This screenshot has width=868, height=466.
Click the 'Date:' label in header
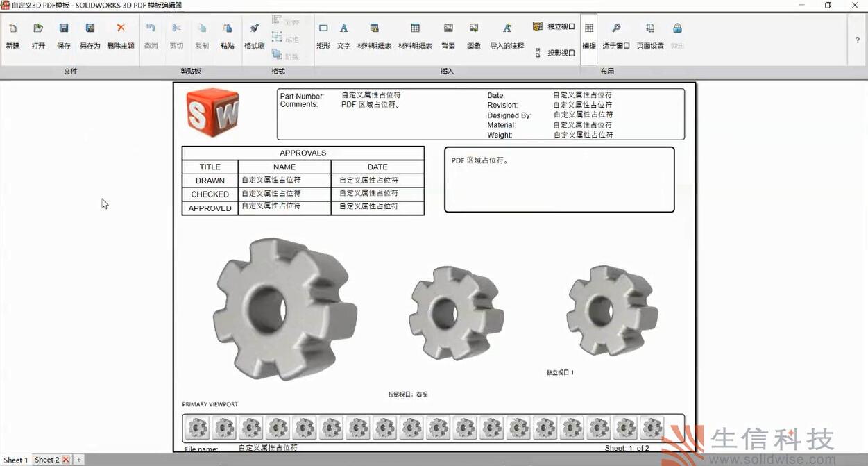click(496, 96)
